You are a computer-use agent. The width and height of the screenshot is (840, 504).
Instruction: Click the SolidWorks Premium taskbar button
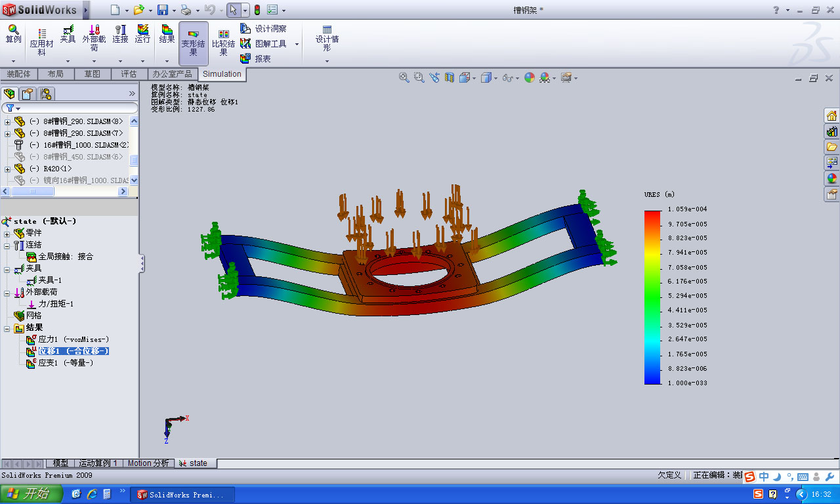(182, 495)
